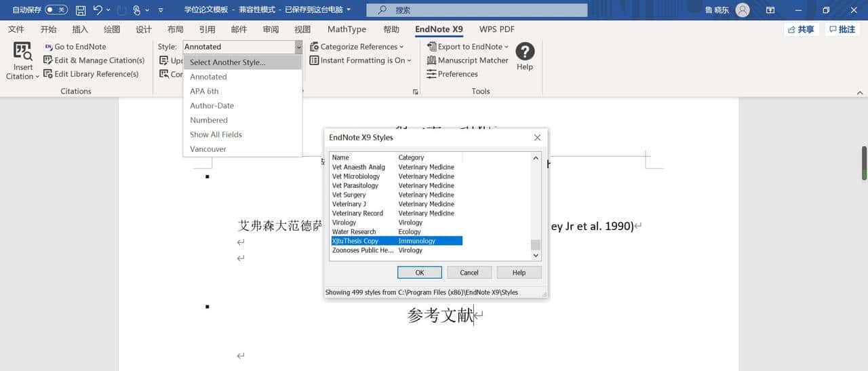Switch to the WPS PDF tab
The image size is (868, 371).
point(497,29)
